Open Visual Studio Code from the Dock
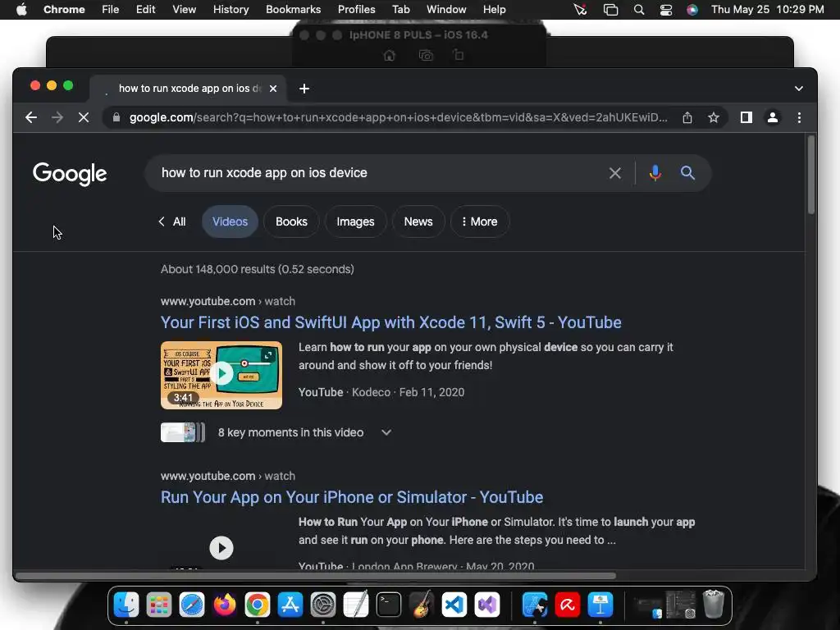The width and height of the screenshot is (840, 630). (x=454, y=605)
